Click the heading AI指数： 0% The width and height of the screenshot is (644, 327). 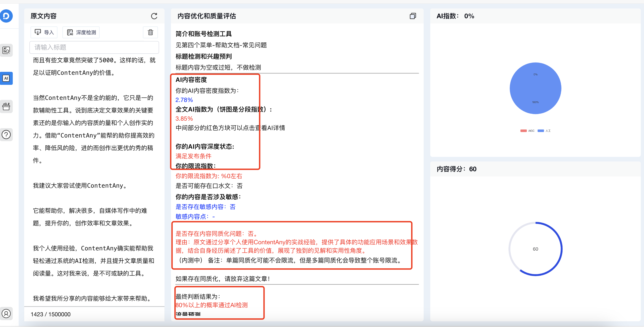[x=455, y=16]
